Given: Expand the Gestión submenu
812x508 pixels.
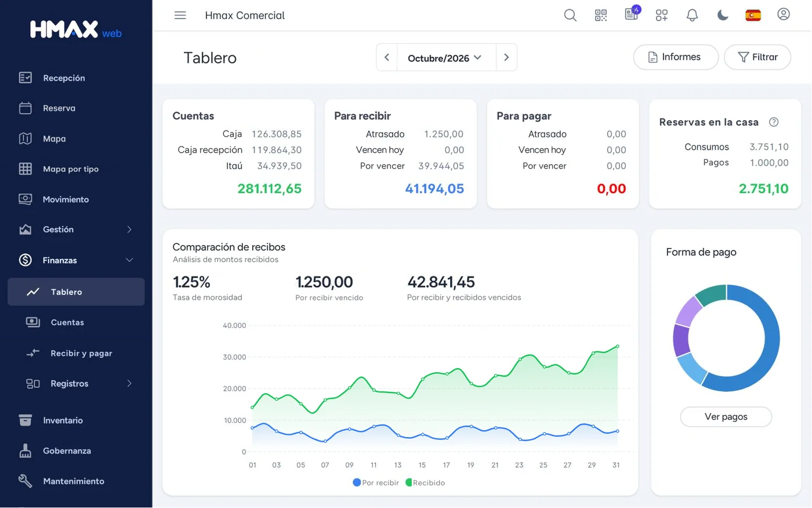Looking at the screenshot, I should coord(76,229).
